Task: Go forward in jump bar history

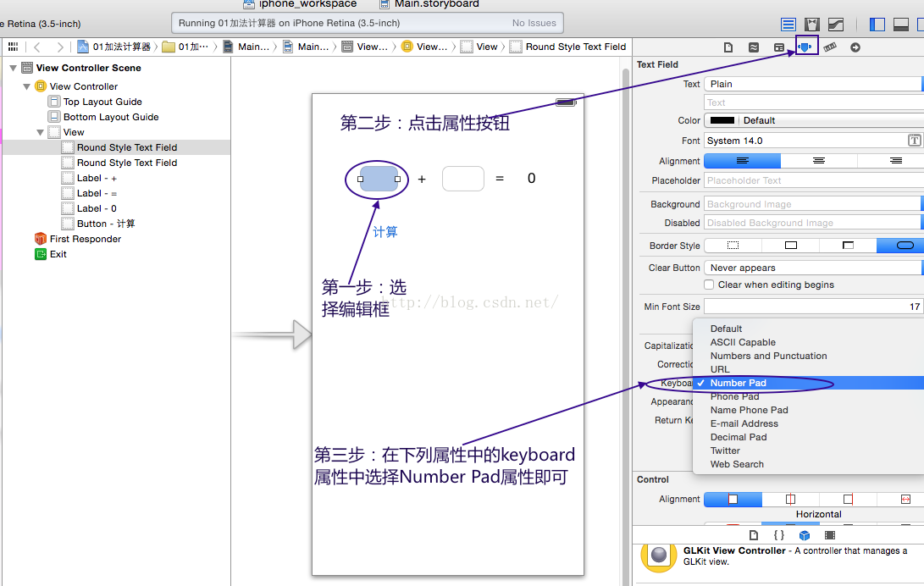Action: pos(59,47)
